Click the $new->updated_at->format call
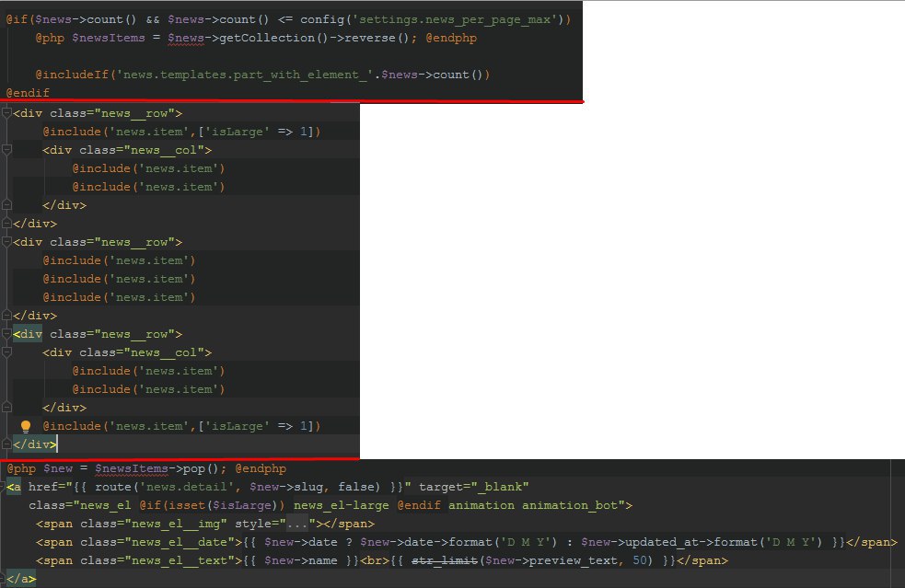This screenshot has height=588, width=905. (702, 542)
